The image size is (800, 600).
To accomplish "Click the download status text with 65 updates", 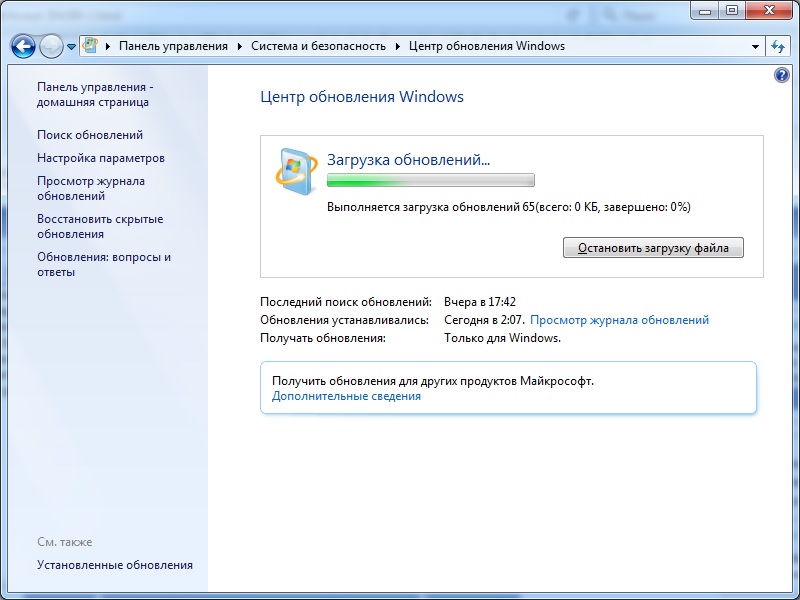I will tap(509, 207).
